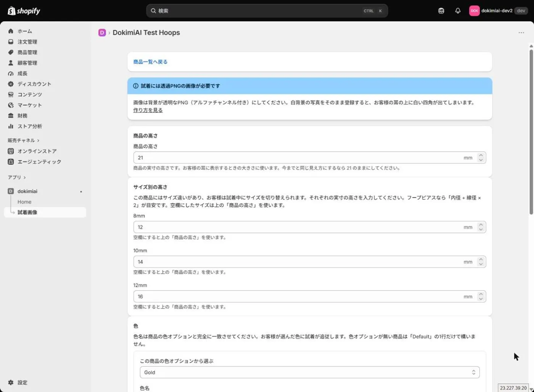Click the page vertical scrollbar
This screenshot has height=392, width=534.
click(x=531, y=132)
